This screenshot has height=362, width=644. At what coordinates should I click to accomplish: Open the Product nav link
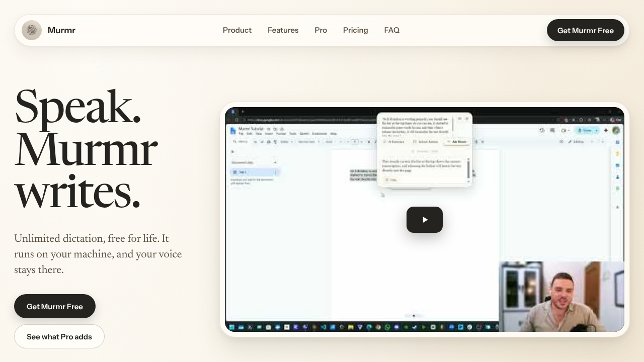pos(237,30)
